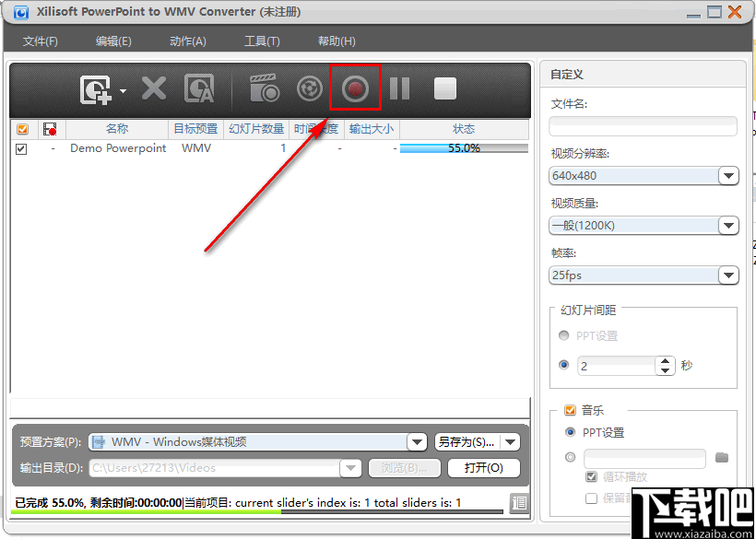Click the 打开 Open output folder button
This screenshot has height=539, width=756.
click(483, 467)
